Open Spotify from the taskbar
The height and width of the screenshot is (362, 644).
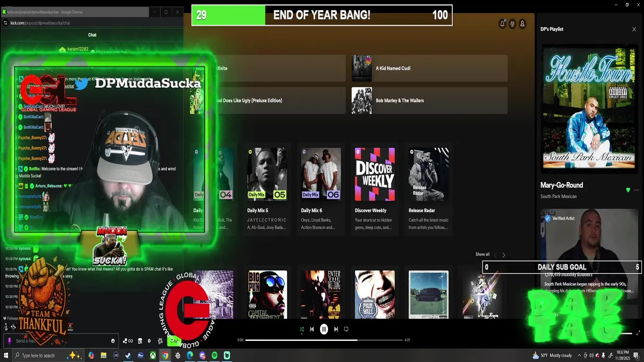(x=214, y=355)
